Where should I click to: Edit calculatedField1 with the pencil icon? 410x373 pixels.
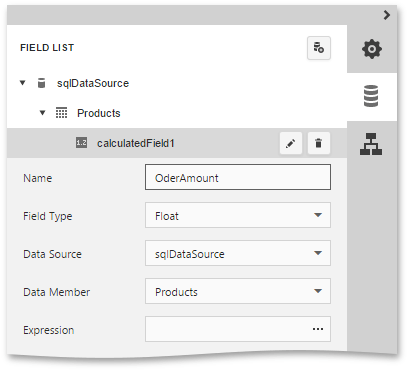(x=291, y=143)
